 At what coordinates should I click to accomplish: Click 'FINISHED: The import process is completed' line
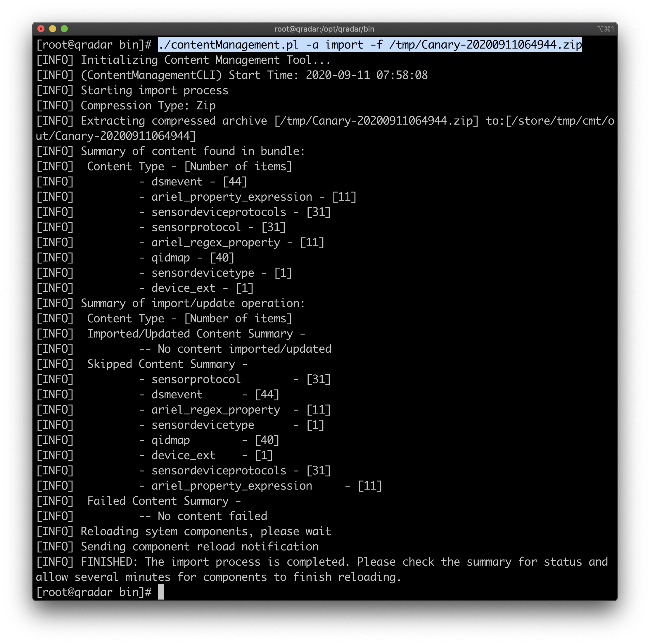[322, 562]
